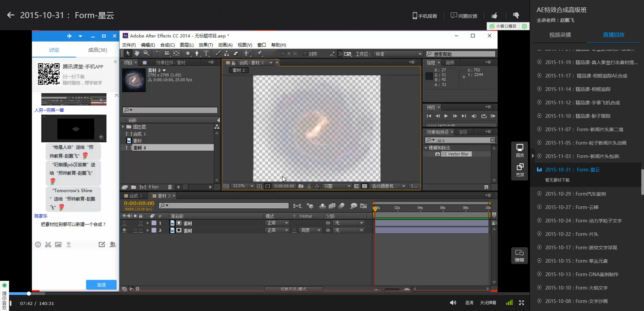Screen dimensions: 644x311
Task: Open composition mini-flowchart in timeline
Action: tap(297, 206)
